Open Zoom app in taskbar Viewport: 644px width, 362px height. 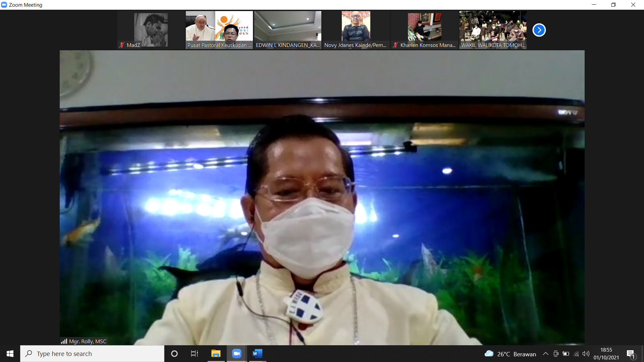pyautogui.click(x=237, y=354)
